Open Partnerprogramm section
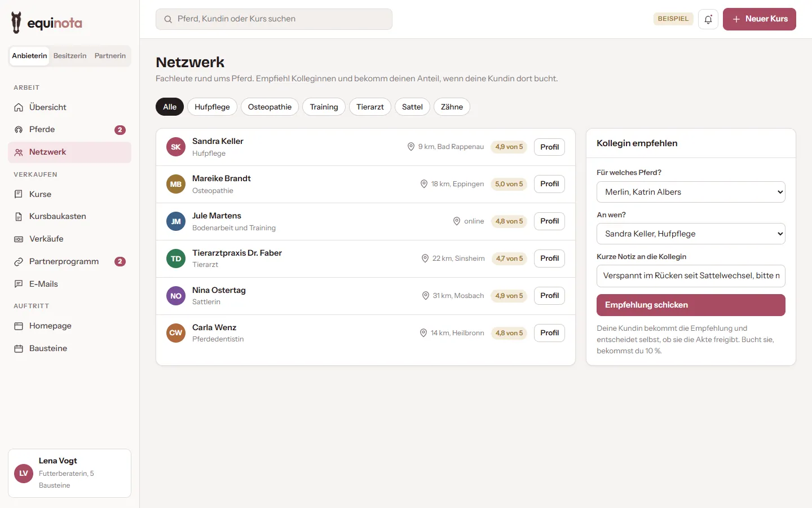Screen dimensions: 812x508 pyautogui.click(x=70, y=262)
